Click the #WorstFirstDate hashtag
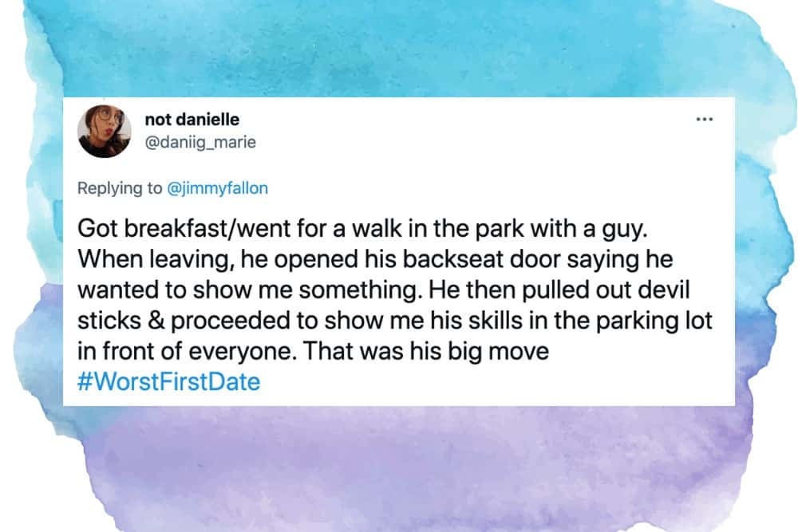This screenshot has width=798, height=532. coord(169,382)
